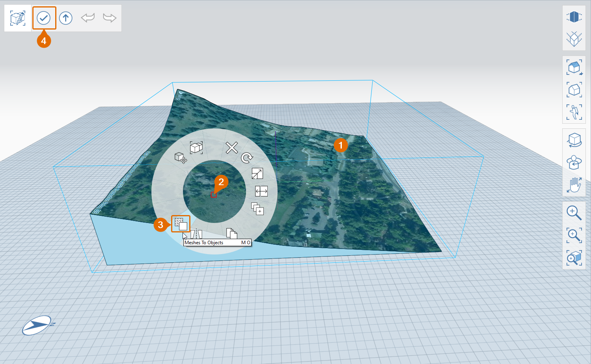Select the orbit cube tool
Image resolution: width=591 pixels, height=364 pixels.
[574, 140]
